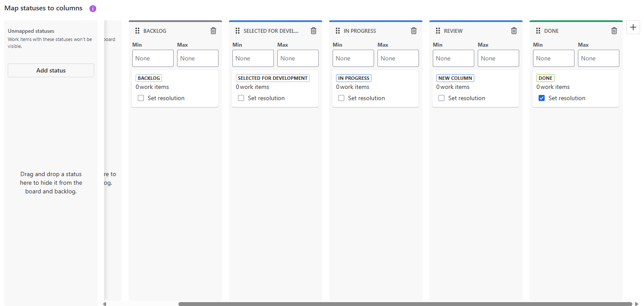
Task: Click the horizontal scrollbar thumb
Action: (405, 304)
